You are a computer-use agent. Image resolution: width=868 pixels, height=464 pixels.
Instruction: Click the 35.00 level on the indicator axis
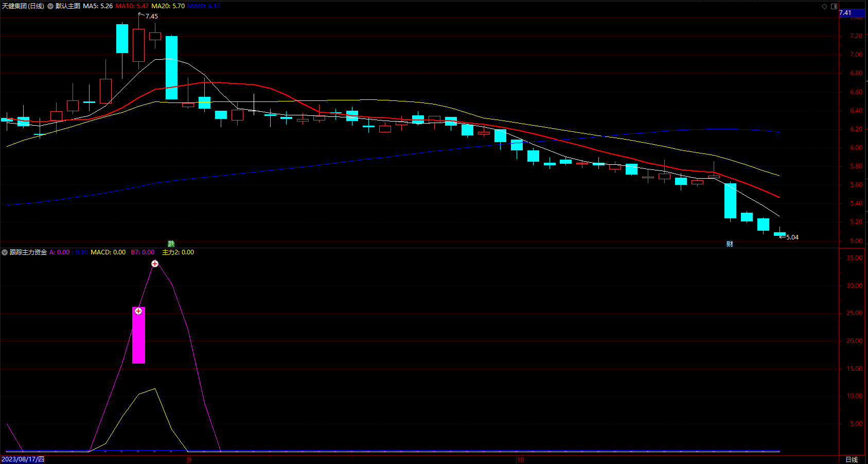pos(855,258)
